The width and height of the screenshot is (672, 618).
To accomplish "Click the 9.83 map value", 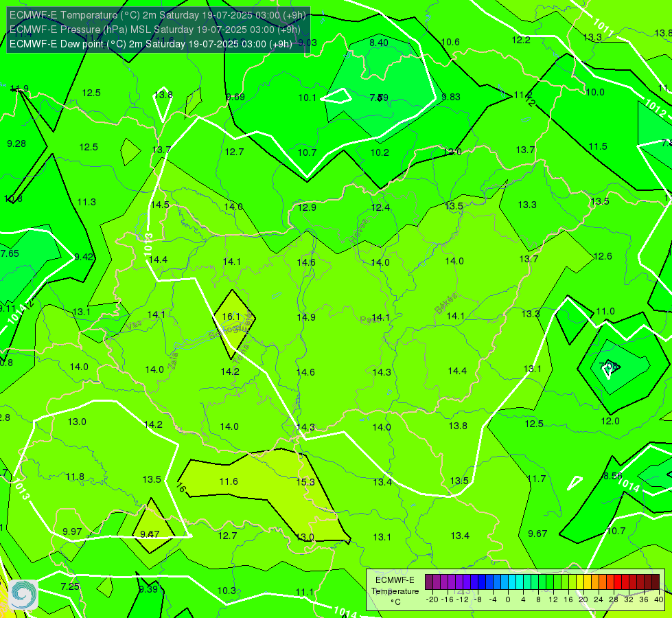I will 451,97.
